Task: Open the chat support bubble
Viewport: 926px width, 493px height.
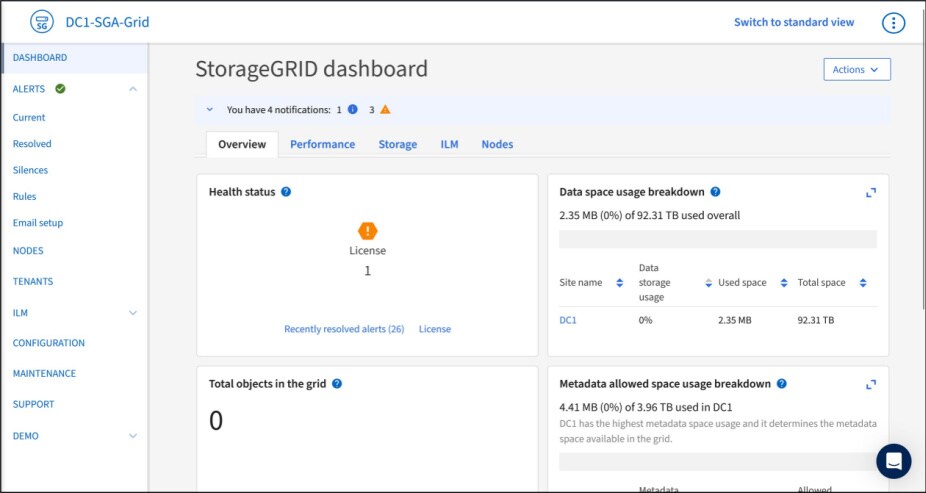Action: [893, 461]
